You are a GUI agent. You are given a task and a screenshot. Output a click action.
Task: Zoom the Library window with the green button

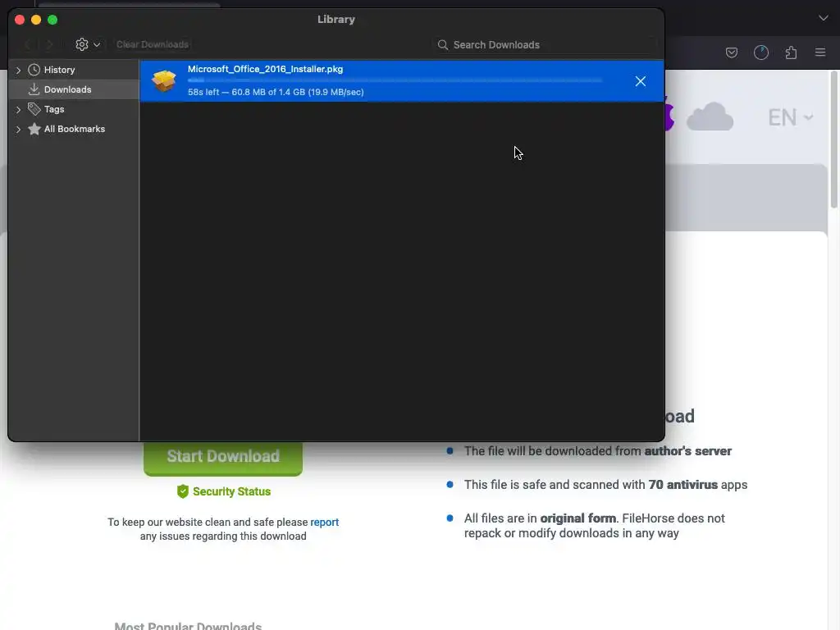[x=52, y=20]
